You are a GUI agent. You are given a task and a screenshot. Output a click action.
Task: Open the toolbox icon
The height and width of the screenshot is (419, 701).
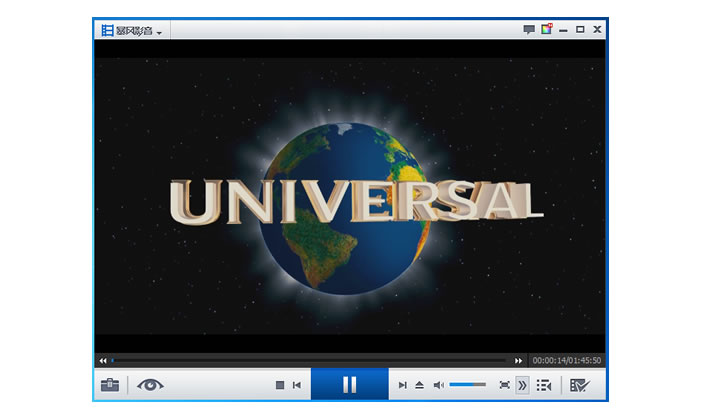coord(110,385)
